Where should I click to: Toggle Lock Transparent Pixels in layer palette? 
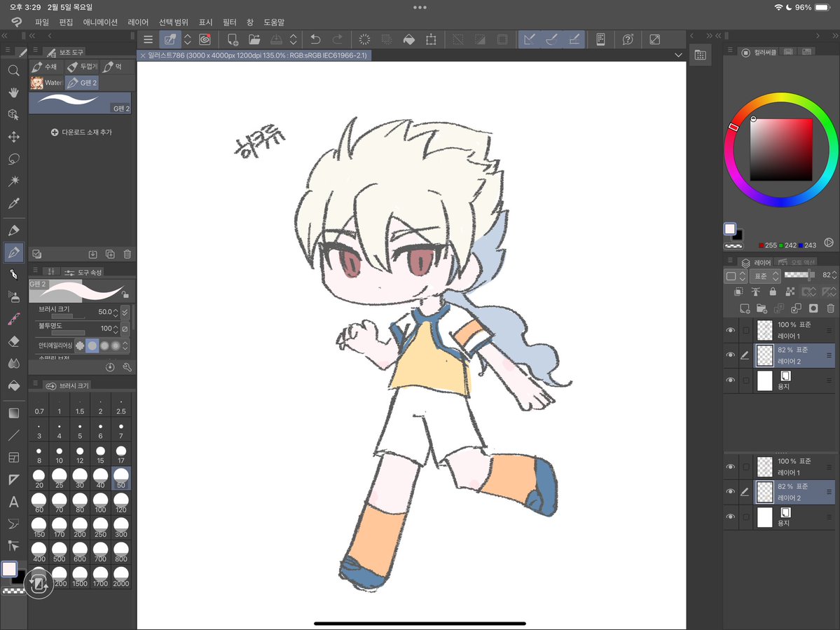(x=790, y=292)
